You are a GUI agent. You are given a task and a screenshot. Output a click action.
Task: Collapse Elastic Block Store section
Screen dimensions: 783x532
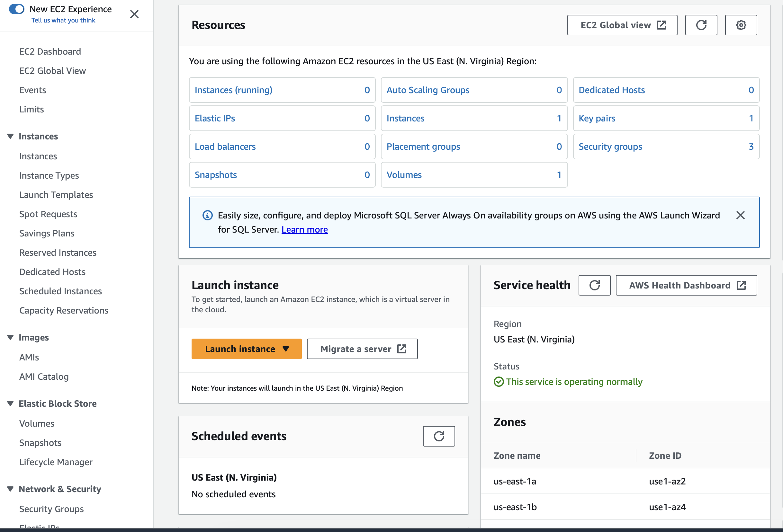10,403
